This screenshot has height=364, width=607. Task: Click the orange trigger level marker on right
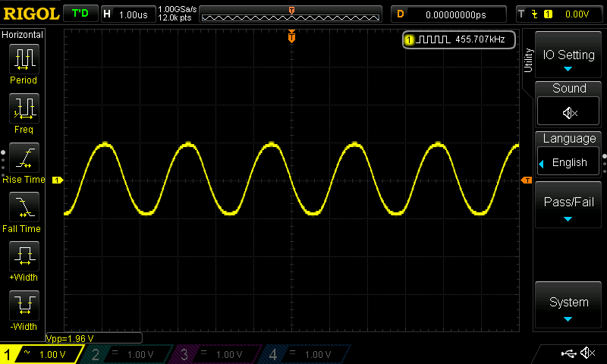[526, 180]
